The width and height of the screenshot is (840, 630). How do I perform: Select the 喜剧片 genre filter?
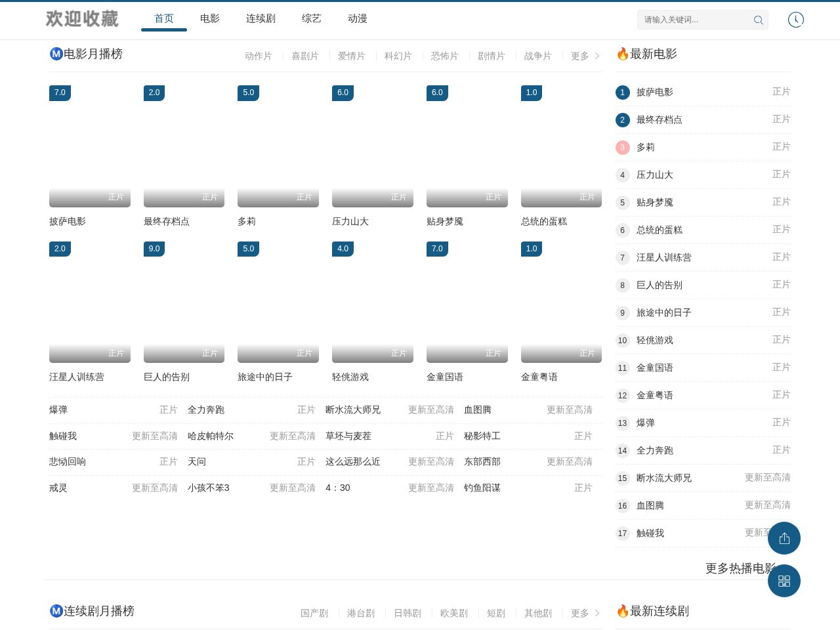(305, 56)
